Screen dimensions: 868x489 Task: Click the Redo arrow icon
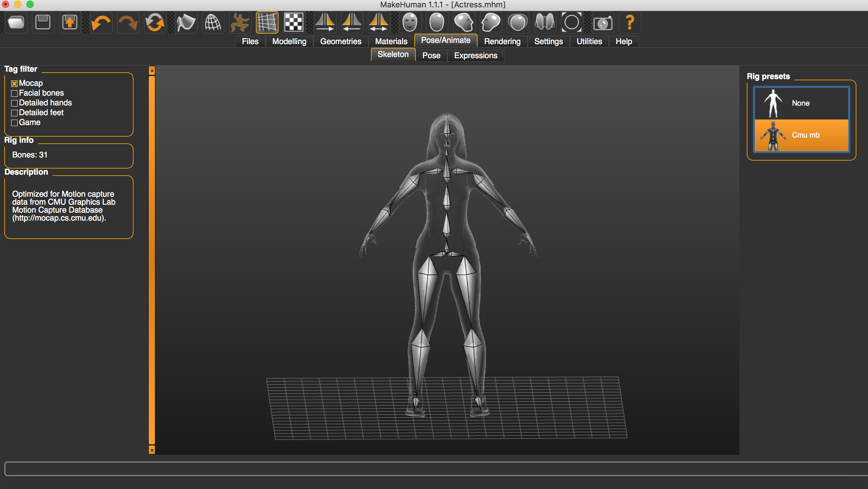(128, 23)
